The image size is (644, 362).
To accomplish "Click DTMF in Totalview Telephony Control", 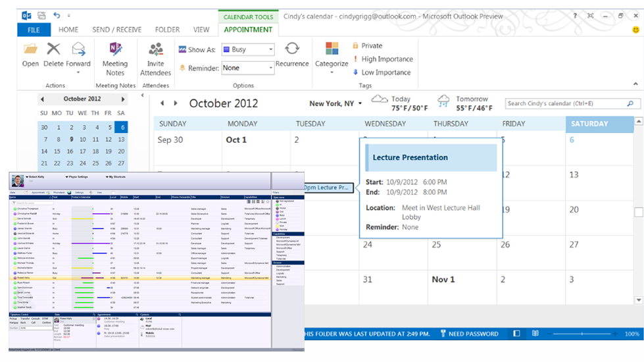I will point(45,319).
